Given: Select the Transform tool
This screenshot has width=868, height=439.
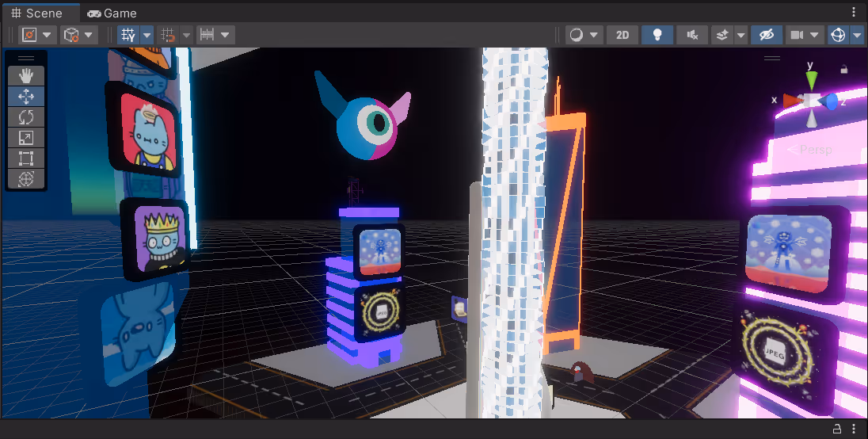Looking at the screenshot, I should click(26, 179).
